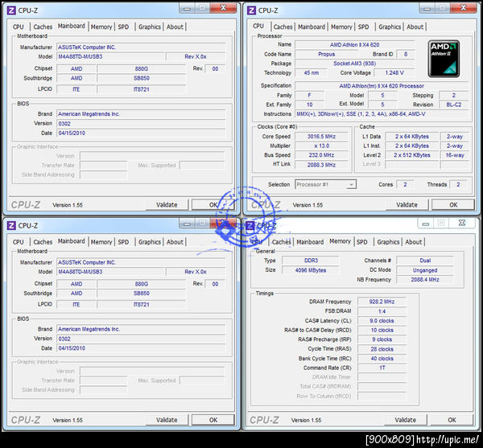
Task: Select SPD tab in bottom-left window
Action: pos(123,242)
